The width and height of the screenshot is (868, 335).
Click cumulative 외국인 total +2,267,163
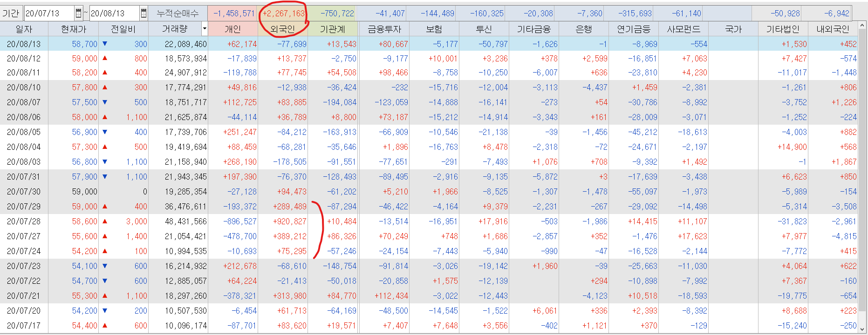tap(284, 13)
